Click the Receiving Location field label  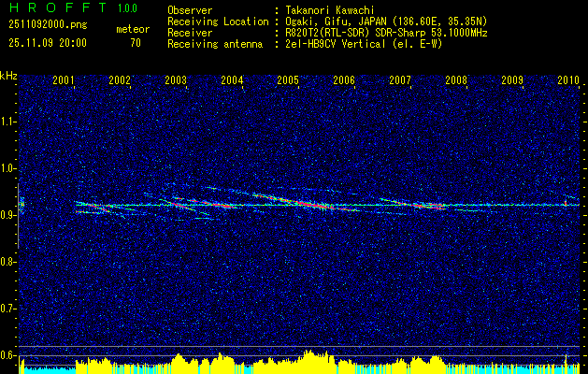(x=218, y=22)
